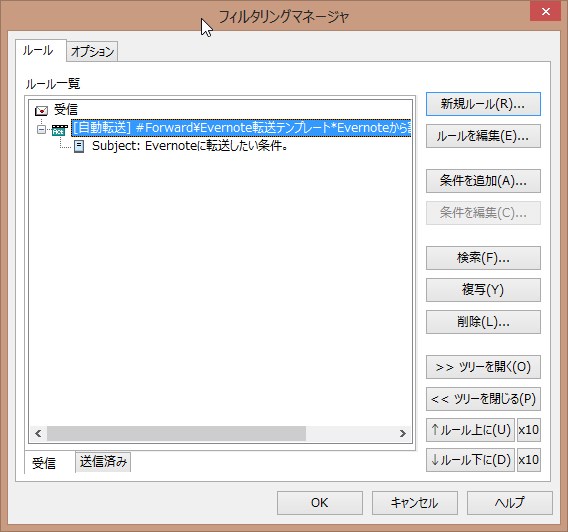Image resolution: width=568 pixels, height=532 pixels.
Task: Open 検索(F) search button
Action: coord(483,258)
